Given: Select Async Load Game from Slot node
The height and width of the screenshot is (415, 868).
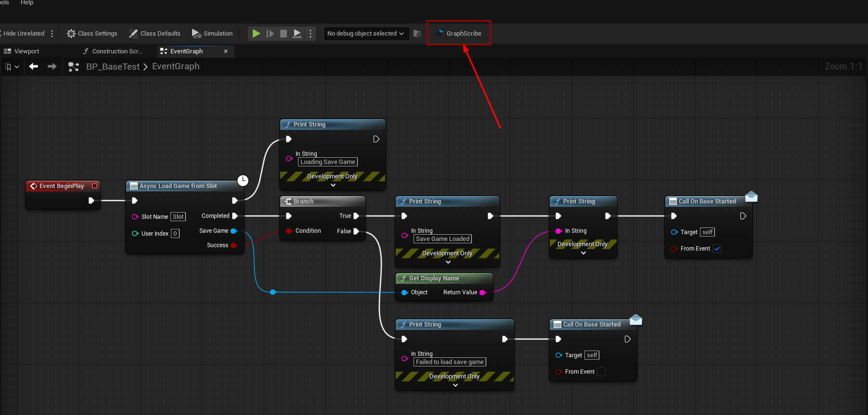Looking at the screenshot, I should coord(178,186).
